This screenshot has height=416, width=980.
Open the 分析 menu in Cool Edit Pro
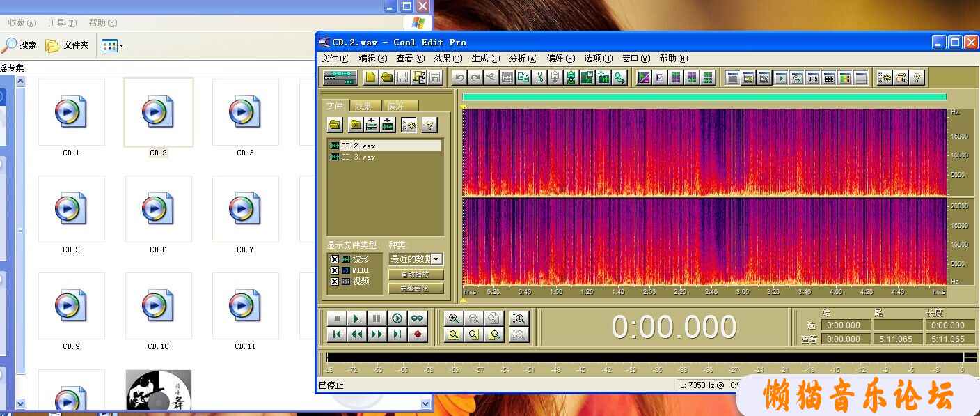523,59
